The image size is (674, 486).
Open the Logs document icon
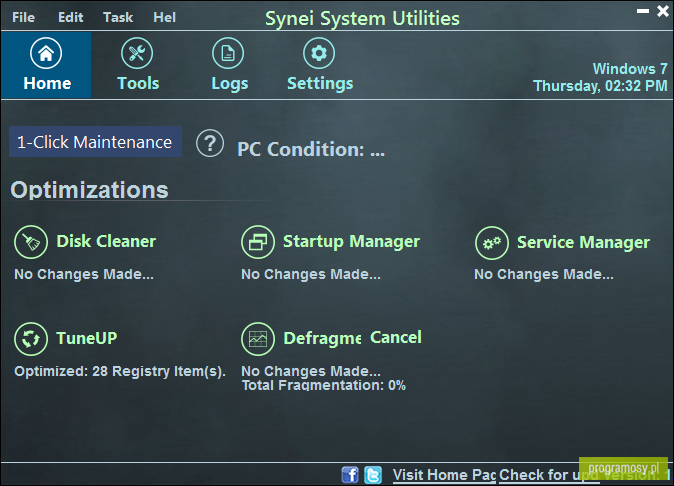tap(228, 53)
